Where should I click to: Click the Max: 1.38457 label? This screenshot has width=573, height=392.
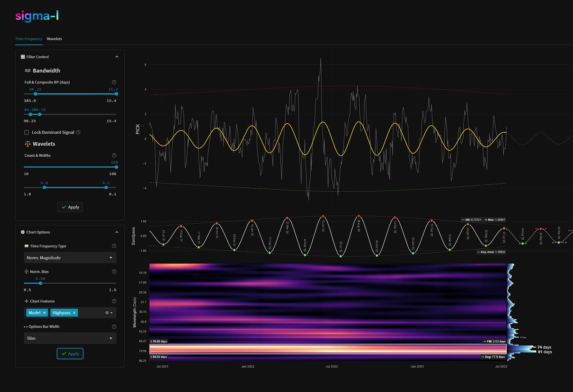point(495,220)
